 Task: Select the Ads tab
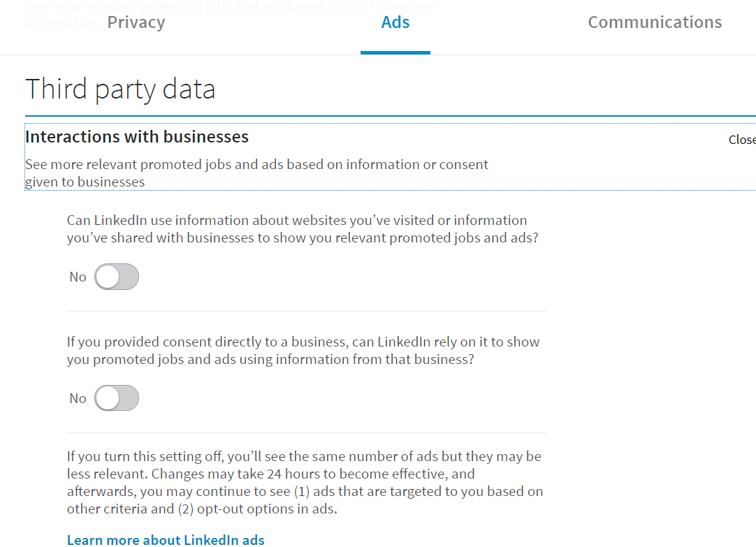pos(395,22)
